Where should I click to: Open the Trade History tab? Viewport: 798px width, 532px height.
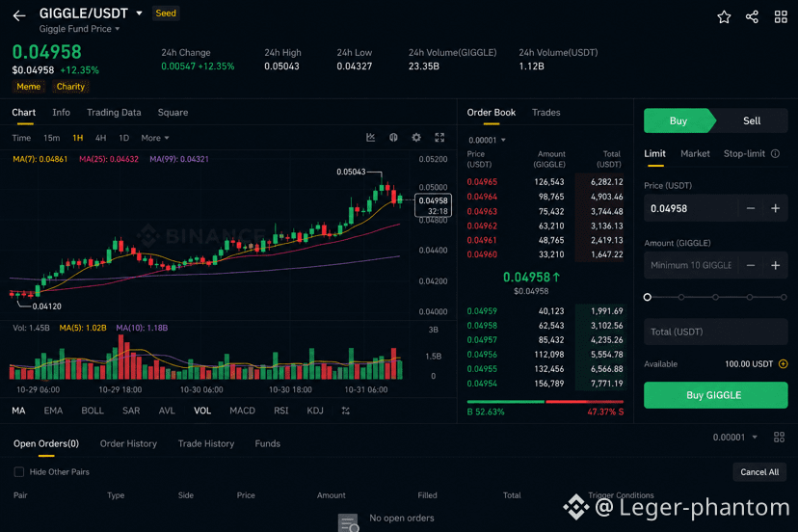[x=206, y=443]
